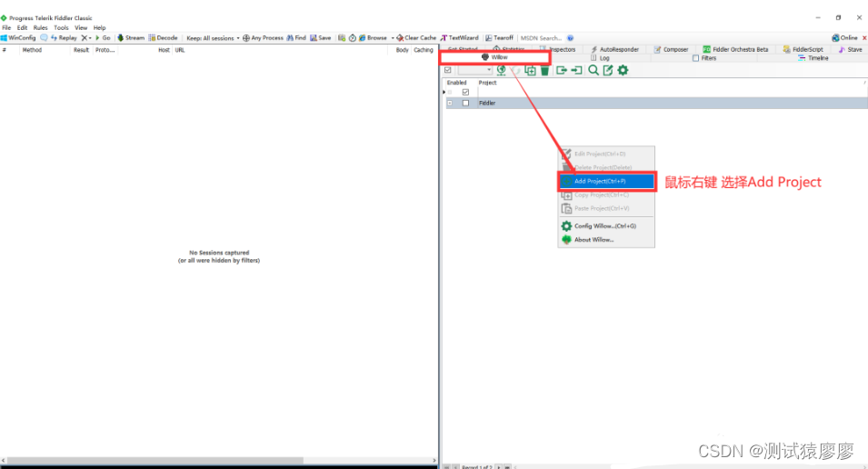Click Browse in toolbar
The height and width of the screenshot is (469, 868).
(x=373, y=37)
